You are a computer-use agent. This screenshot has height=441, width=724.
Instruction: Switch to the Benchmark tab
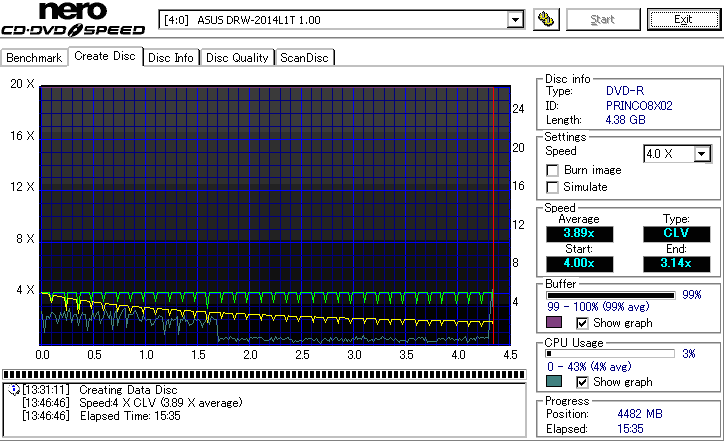point(34,58)
